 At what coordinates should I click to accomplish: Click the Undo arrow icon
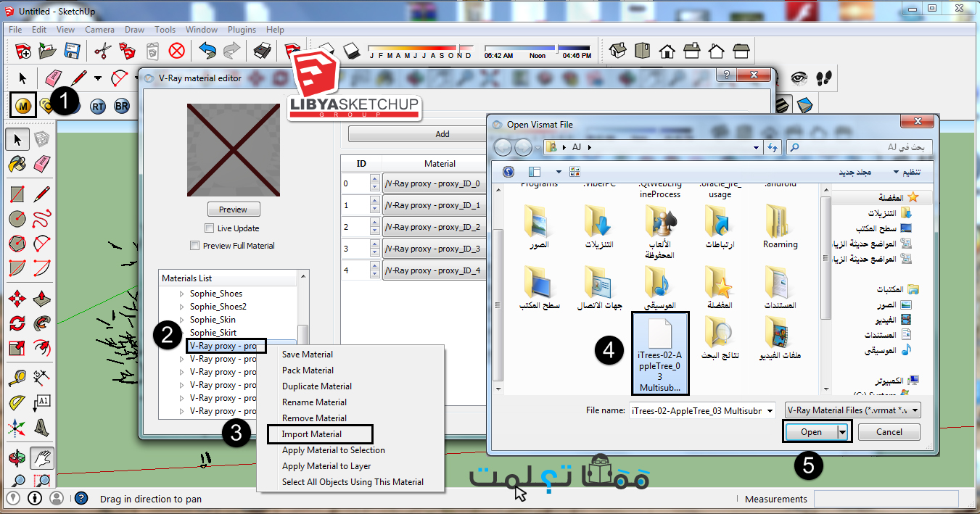(x=207, y=51)
